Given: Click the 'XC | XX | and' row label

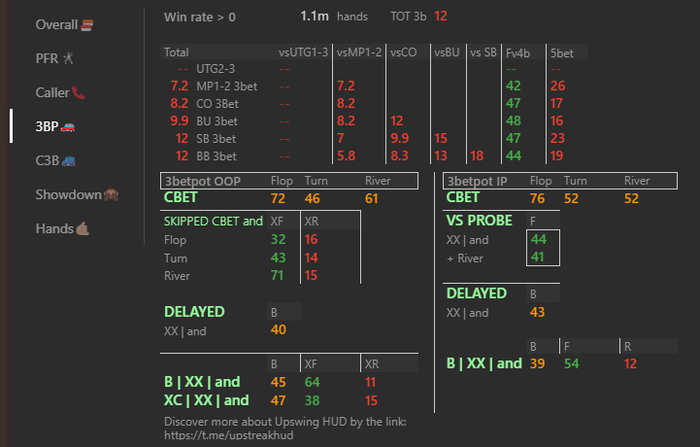Looking at the screenshot, I should tap(206, 400).
